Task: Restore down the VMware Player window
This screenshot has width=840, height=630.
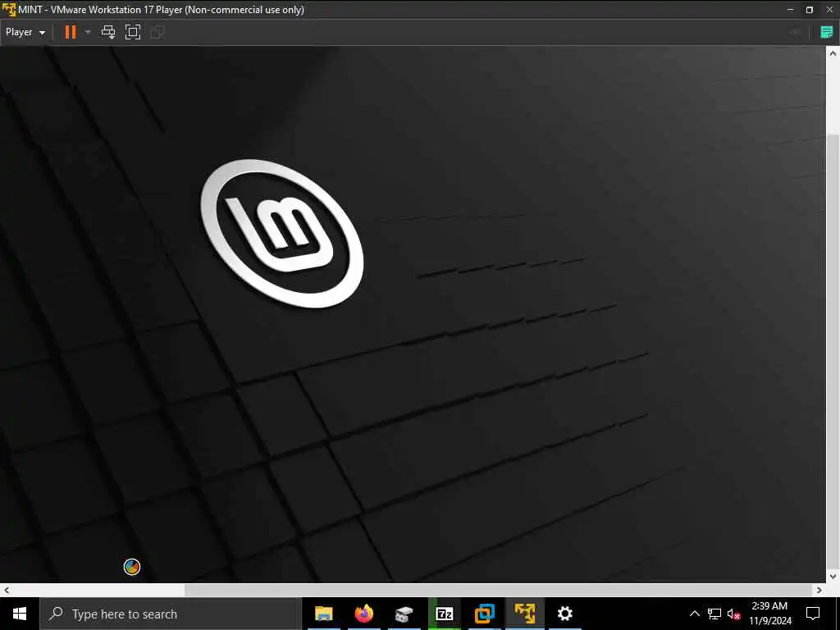Action: click(x=810, y=10)
